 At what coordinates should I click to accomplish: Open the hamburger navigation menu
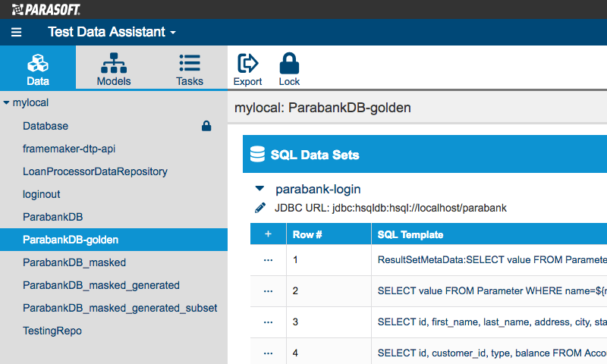(x=16, y=32)
